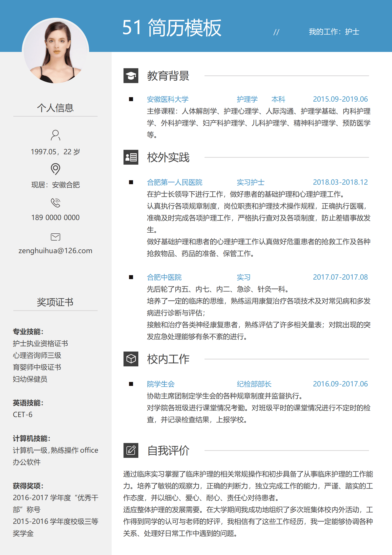The height and width of the screenshot is (555, 392).
Task: Click the pencil edit icon beside 自我评价
Action: 131,450
